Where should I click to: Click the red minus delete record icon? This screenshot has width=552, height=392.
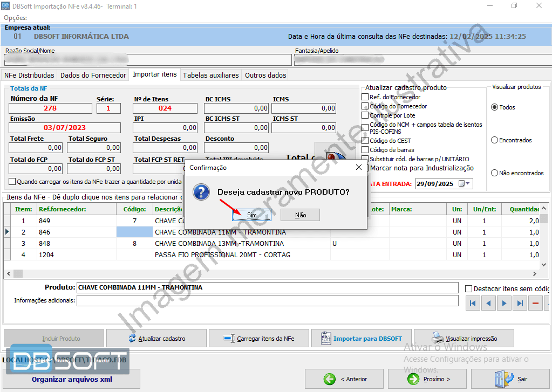click(x=535, y=304)
